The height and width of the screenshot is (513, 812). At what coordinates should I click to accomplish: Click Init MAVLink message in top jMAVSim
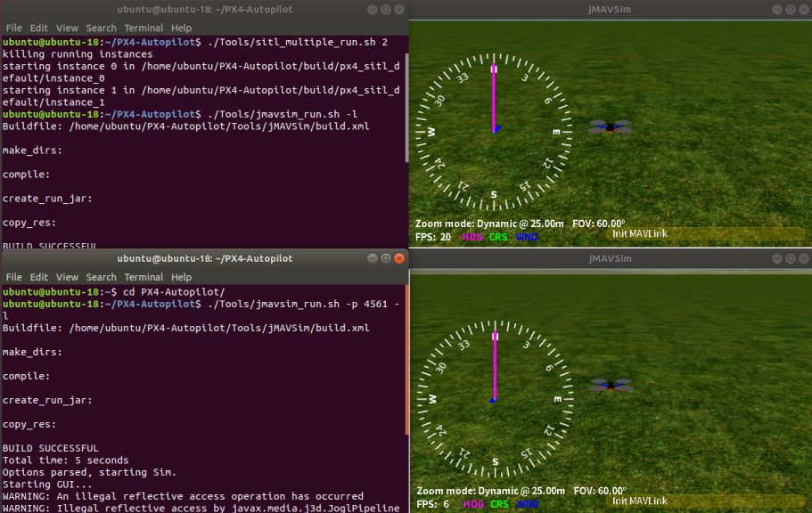[x=640, y=234]
